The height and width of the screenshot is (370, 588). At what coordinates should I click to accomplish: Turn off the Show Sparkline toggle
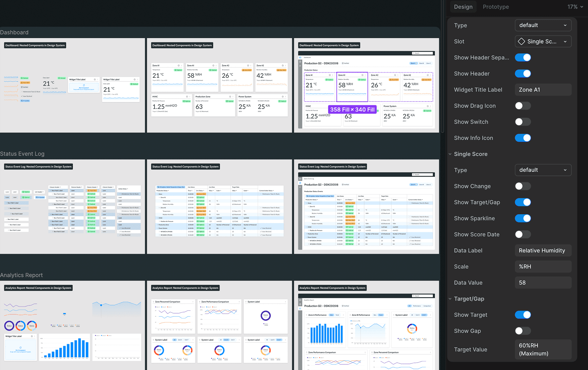tap(523, 218)
